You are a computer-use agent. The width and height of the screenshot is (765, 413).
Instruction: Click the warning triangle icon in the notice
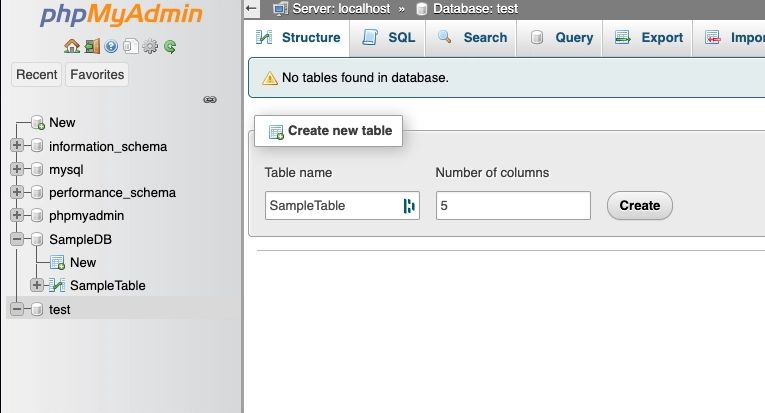click(270, 78)
